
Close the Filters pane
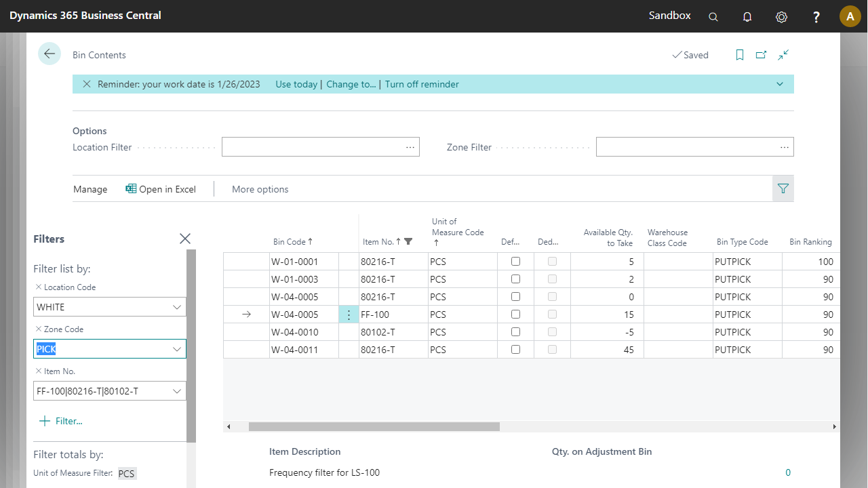[185, 239]
